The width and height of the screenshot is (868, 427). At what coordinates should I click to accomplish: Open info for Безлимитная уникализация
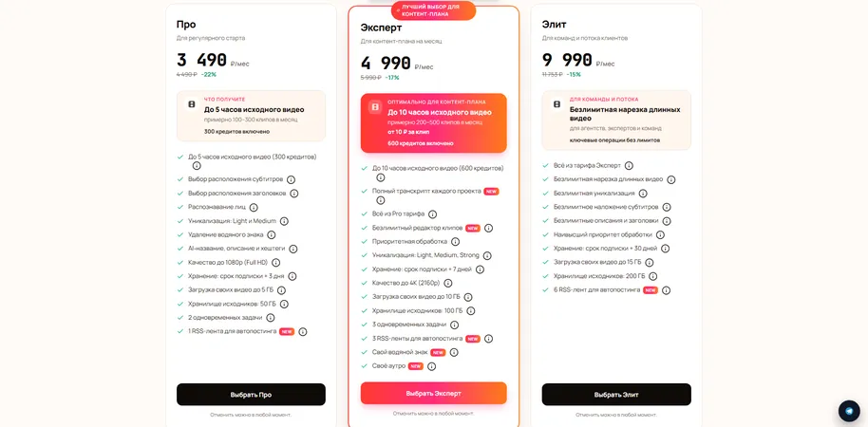click(643, 193)
